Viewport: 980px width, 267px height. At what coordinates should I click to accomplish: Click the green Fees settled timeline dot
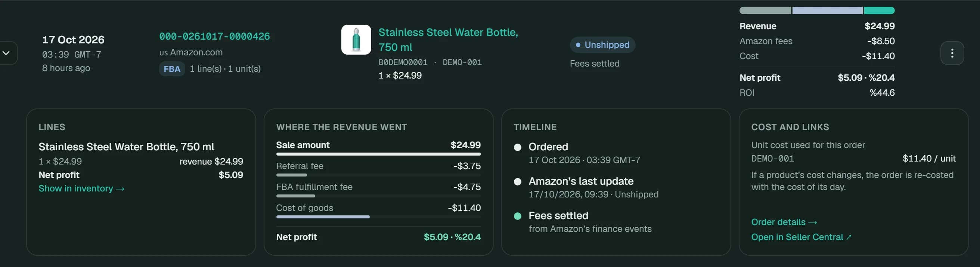[517, 217]
